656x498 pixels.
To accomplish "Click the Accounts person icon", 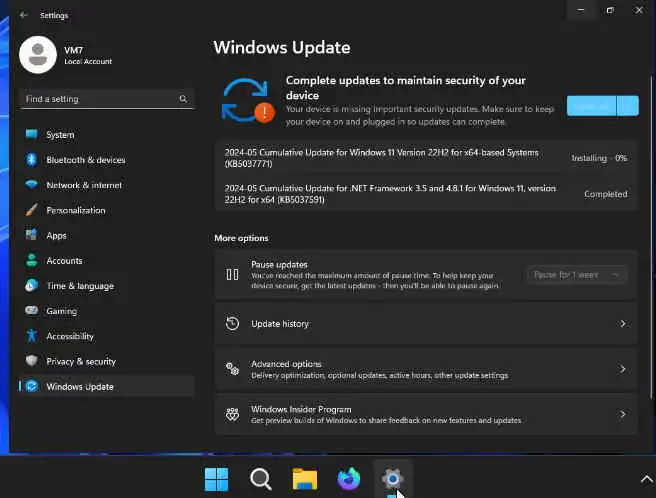I will coord(31,260).
